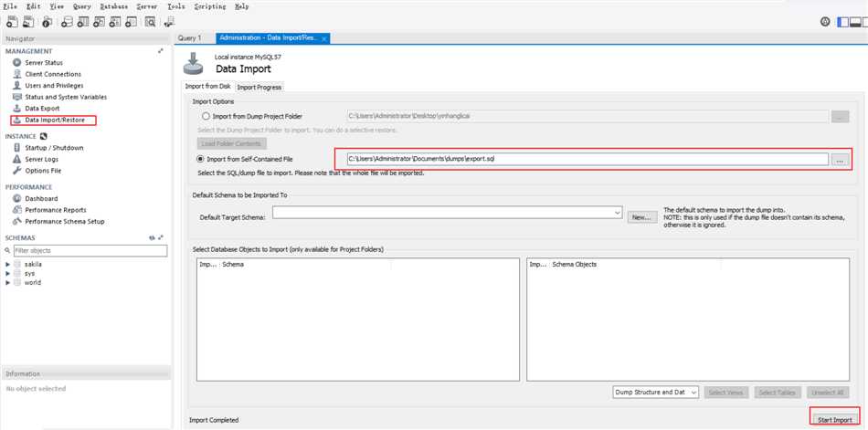Open the Scripting menu

click(210, 6)
